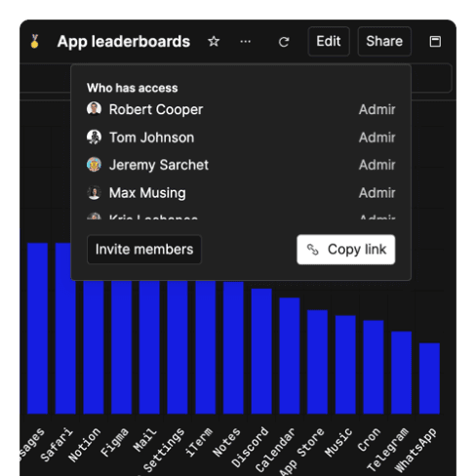The height and width of the screenshot is (476, 476).
Task: Click the Calendar bar in the chart
Action: coord(290,356)
